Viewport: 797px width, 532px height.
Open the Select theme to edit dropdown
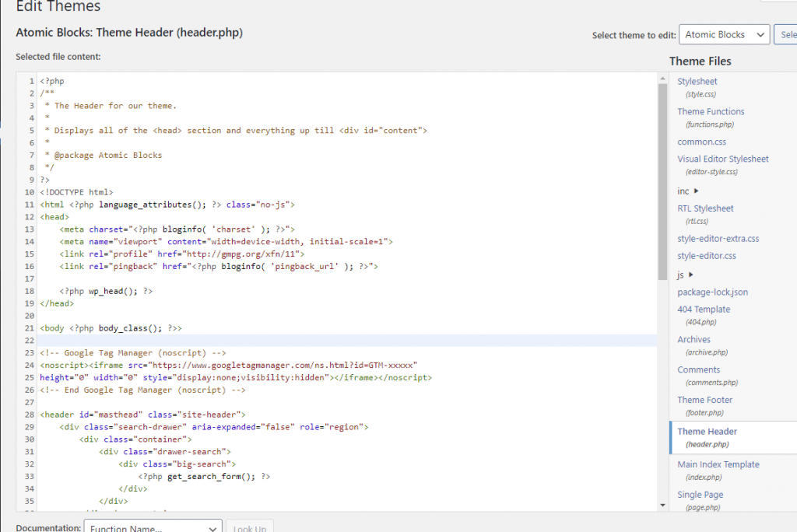(x=724, y=35)
